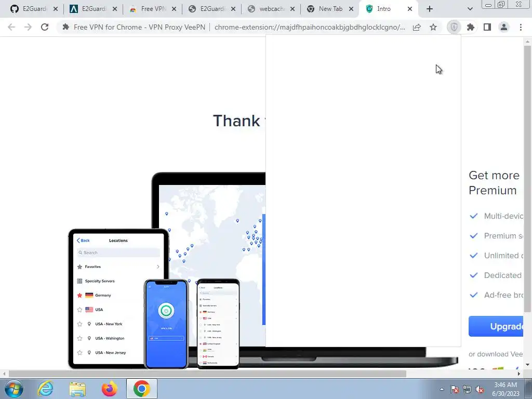Close the New Tab tab
The image size is (532, 399).
(351, 9)
